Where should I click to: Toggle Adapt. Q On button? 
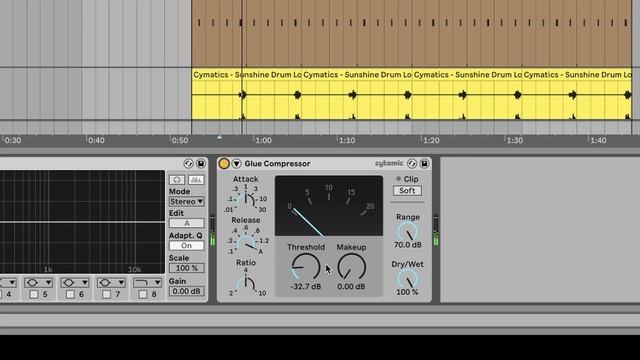tap(187, 246)
